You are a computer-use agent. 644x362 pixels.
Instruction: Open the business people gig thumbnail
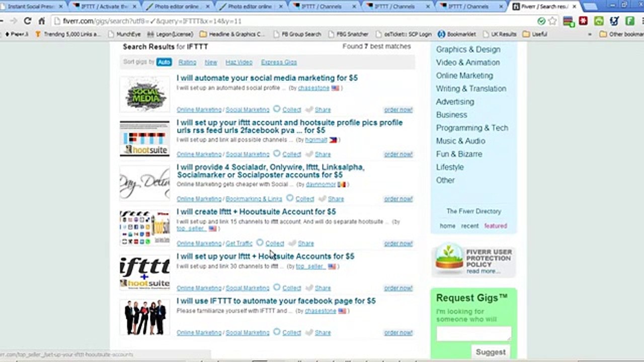pyautogui.click(x=145, y=317)
